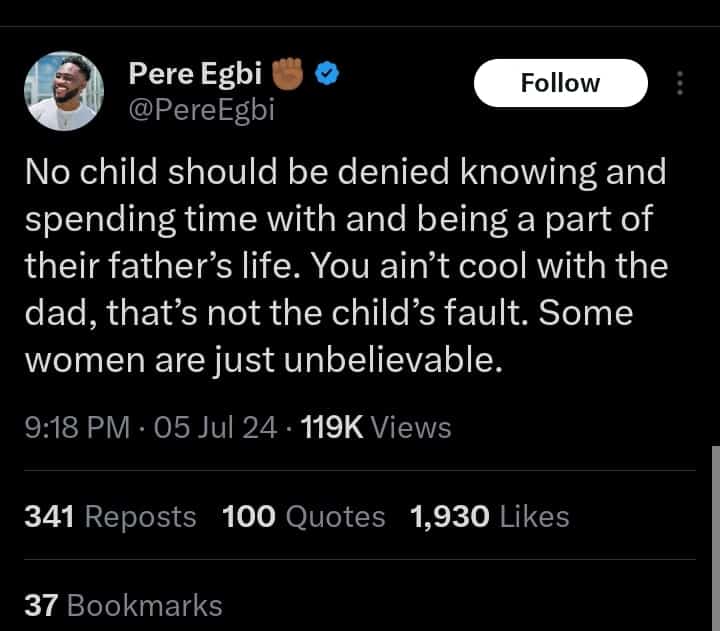720x631 pixels.
Task: Open the three-dot more options menu
Action: click(680, 84)
